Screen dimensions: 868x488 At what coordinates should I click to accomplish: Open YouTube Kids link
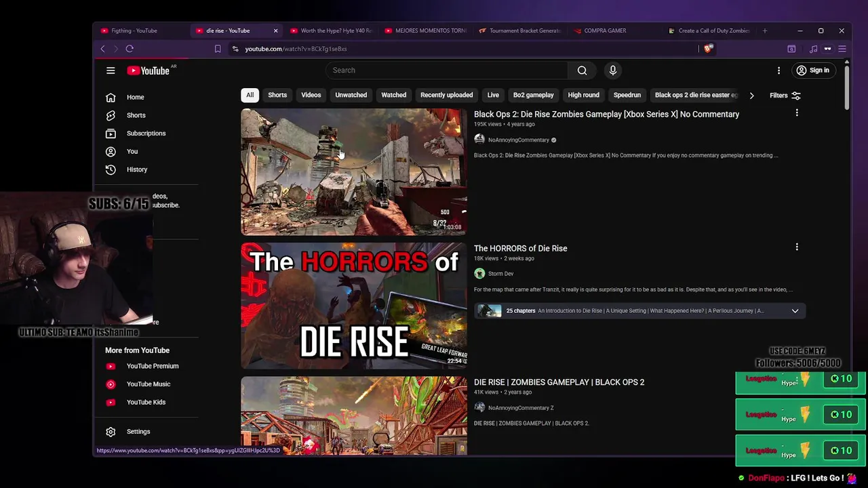[146, 402]
